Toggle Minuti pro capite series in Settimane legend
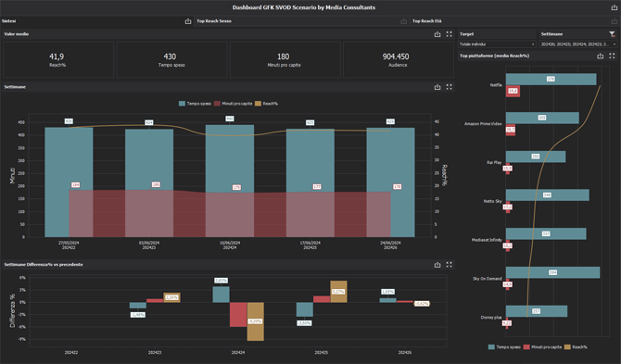The width and height of the screenshot is (621, 364). tap(233, 104)
